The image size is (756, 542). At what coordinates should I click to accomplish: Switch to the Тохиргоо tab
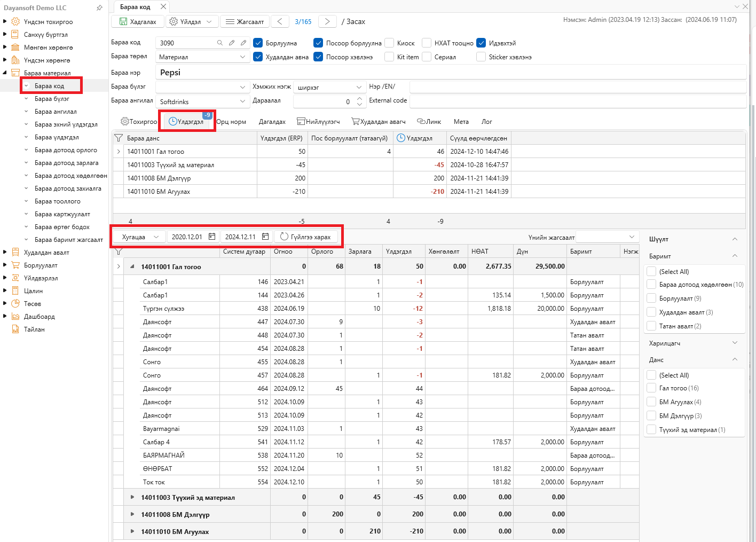139,122
